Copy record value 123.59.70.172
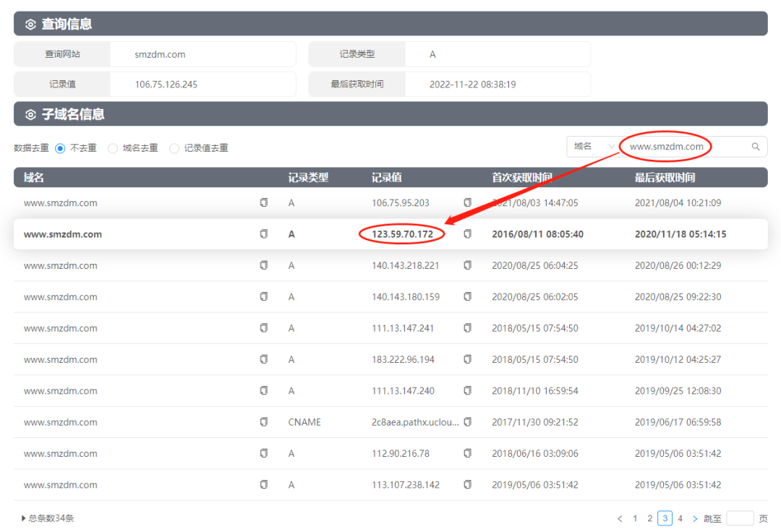 coord(467,234)
